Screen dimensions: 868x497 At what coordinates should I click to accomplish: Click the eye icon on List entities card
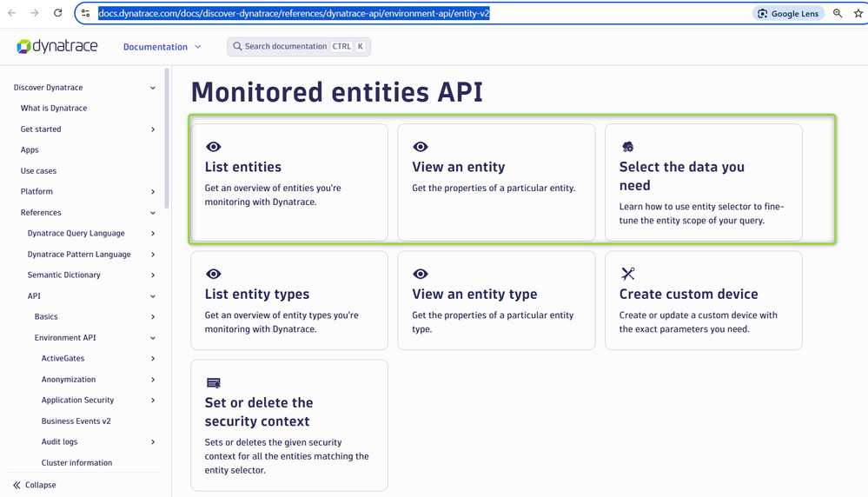point(213,147)
